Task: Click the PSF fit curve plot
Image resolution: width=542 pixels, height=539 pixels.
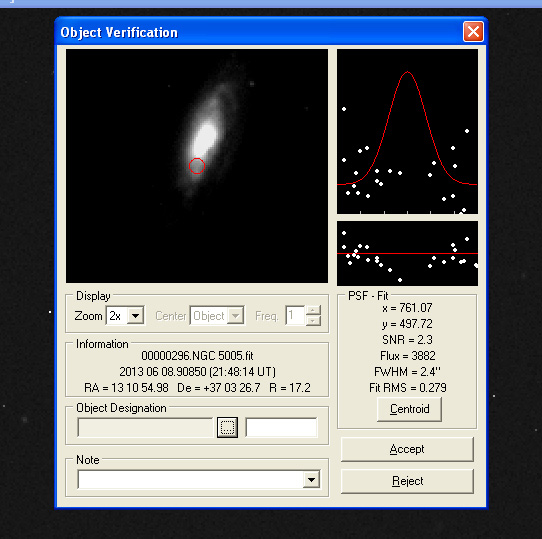Action: tap(408, 131)
